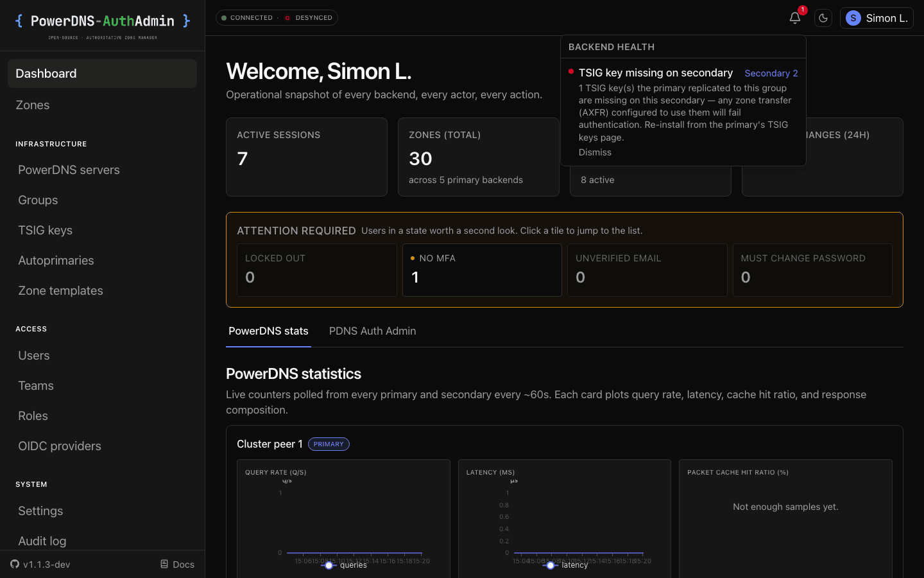Click the Zones (Total) card

(x=479, y=157)
